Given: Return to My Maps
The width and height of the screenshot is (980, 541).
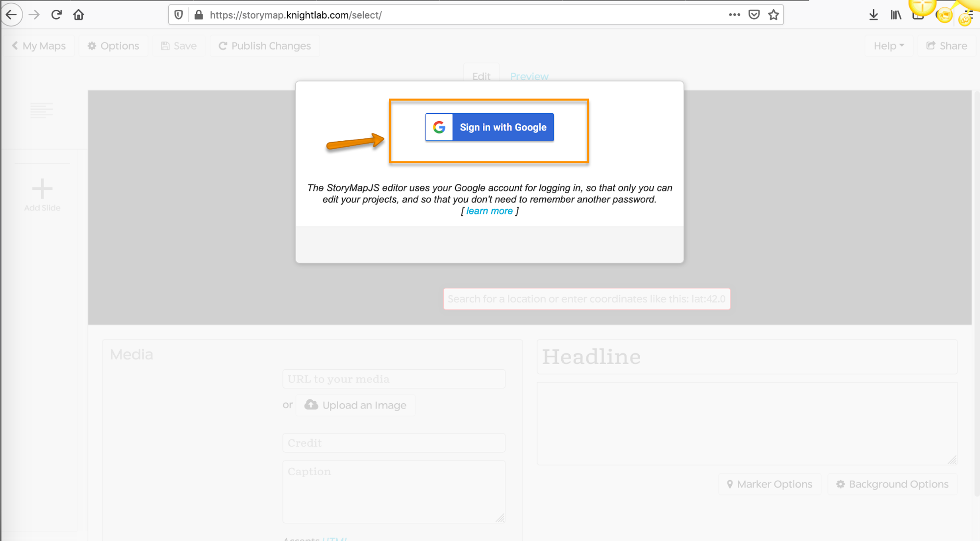Looking at the screenshot, I should coord(39,45).
